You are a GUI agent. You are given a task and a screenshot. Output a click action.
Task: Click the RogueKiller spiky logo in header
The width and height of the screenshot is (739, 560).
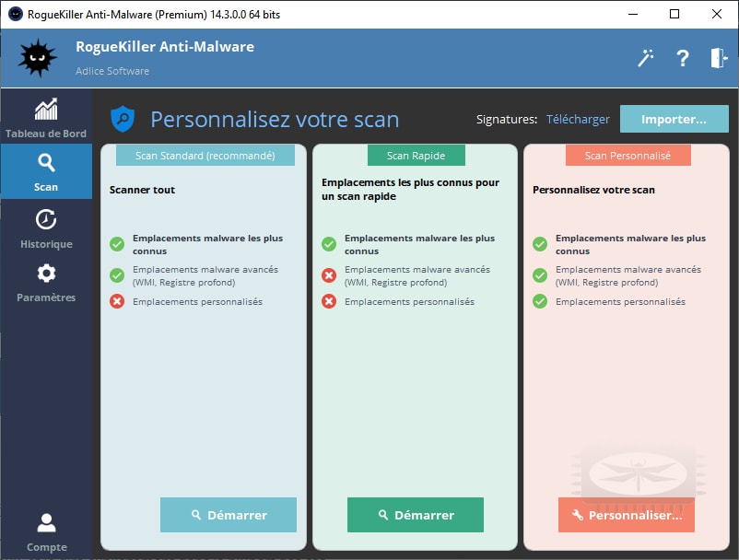tap(37, 58)
